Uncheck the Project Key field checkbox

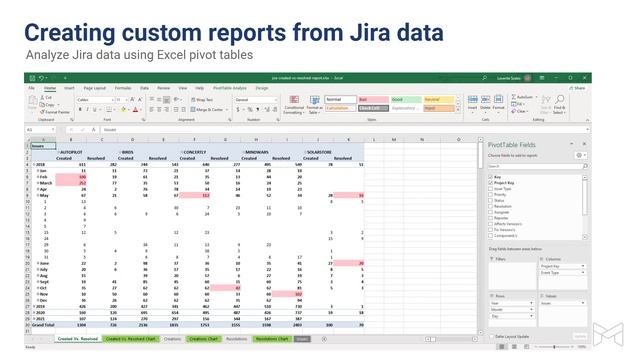point(491,183)
